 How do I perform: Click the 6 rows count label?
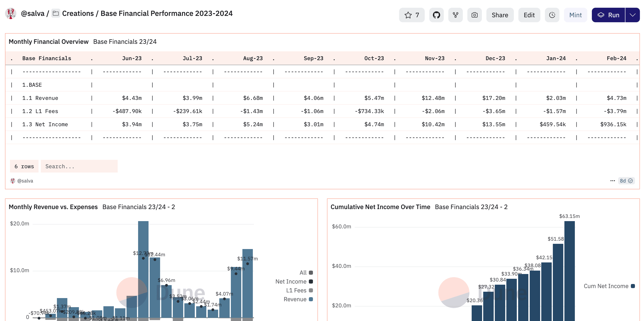tap(24, 166)
